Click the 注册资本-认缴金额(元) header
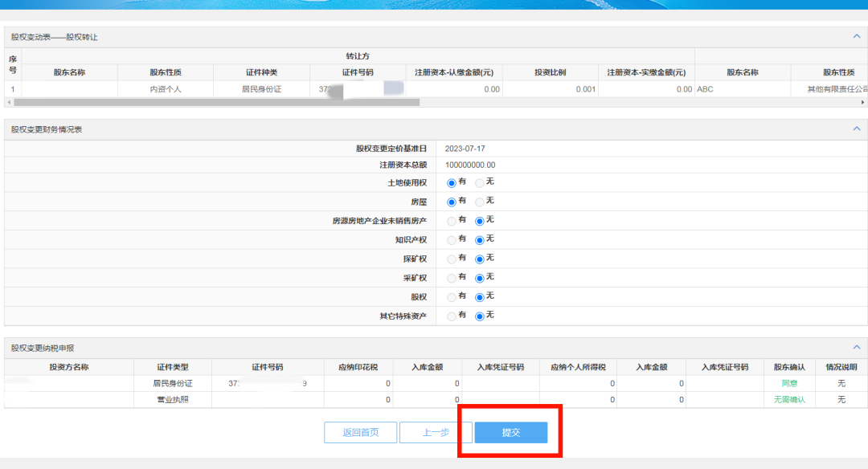The width and height of the screenshot is (868, 469). [454, 72]
